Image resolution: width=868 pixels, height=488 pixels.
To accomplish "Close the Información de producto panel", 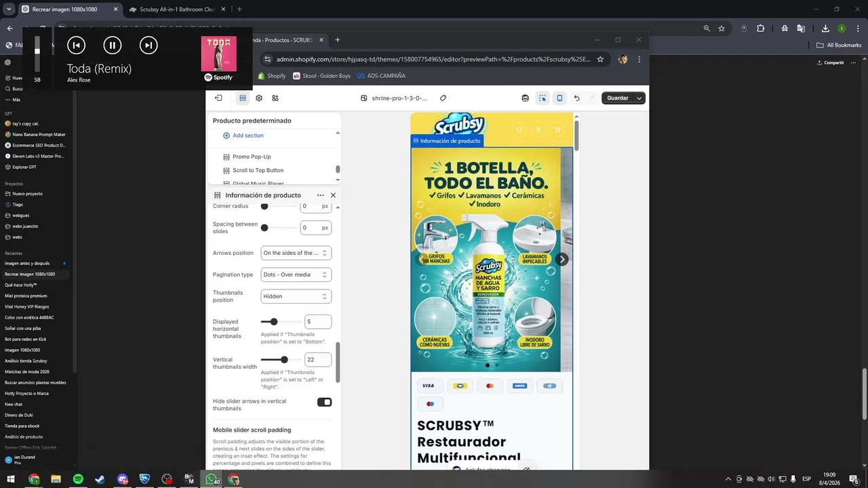I will [333, 195].
